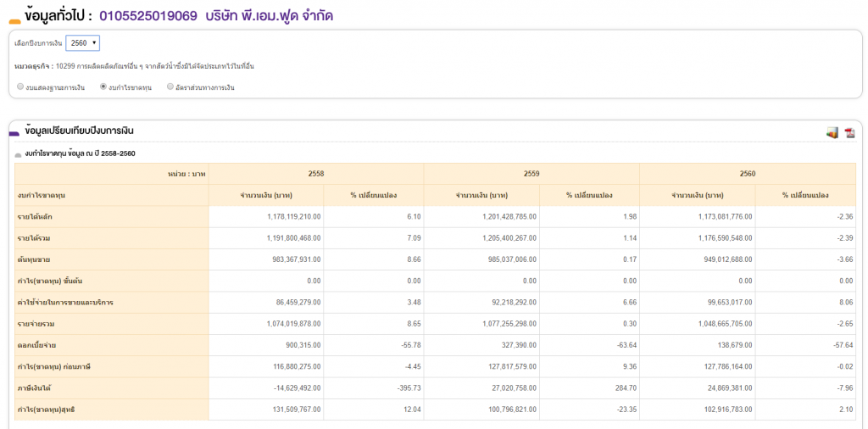This screenshot has height=429, width=868.
Task: Select อัตราส่วนทางการเงิน radio button
Action: [170, 87]
